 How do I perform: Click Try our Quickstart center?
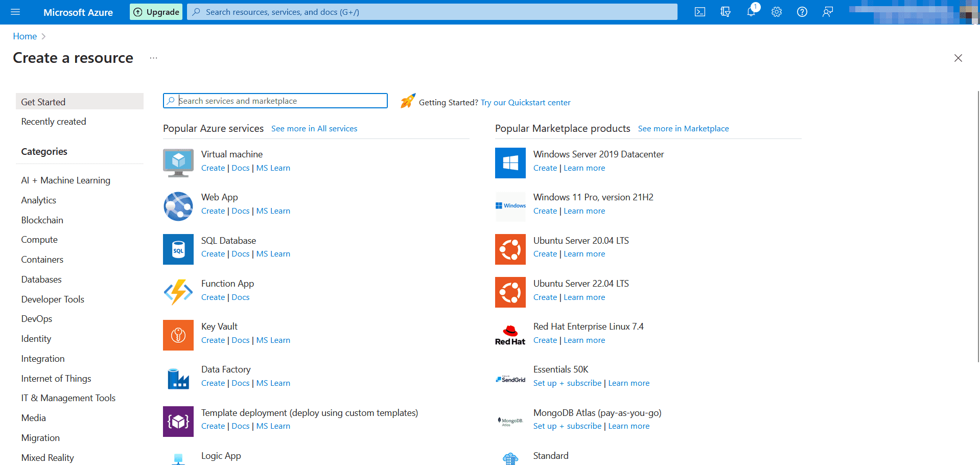525,102
